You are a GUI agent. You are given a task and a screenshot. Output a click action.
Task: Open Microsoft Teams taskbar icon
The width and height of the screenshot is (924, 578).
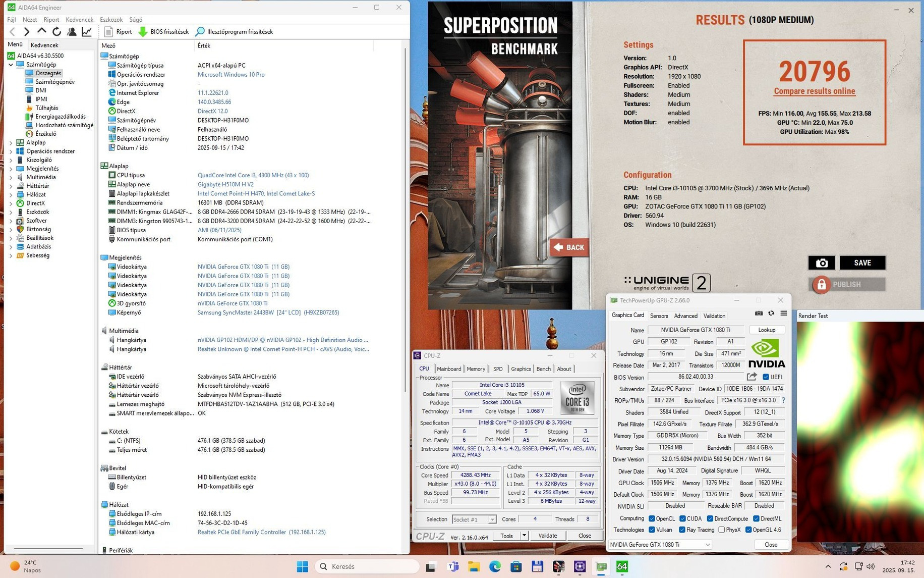(452, 566)
